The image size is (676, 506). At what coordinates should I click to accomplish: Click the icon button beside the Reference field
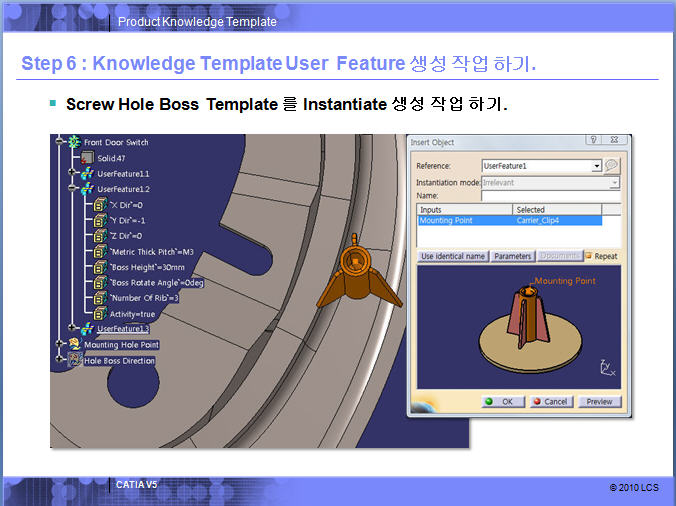click(612, 165)
